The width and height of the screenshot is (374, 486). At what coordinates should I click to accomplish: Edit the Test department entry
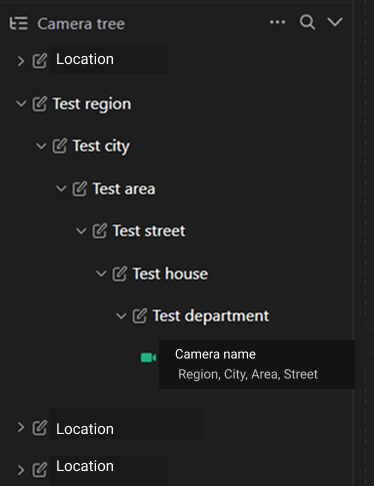pyautogui.click(x=140, y=316)
